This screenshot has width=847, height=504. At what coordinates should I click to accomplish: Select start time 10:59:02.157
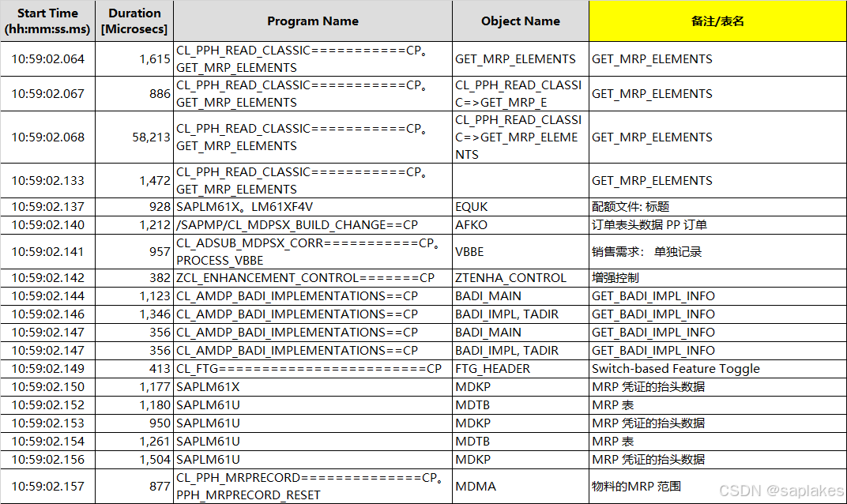(47, 486)
